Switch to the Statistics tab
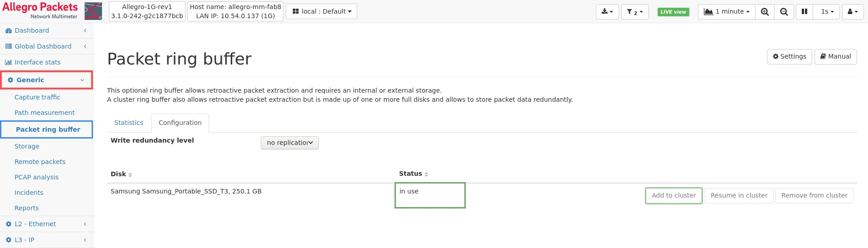The width and height of the screenshot is (868, 248). (128, 123)
